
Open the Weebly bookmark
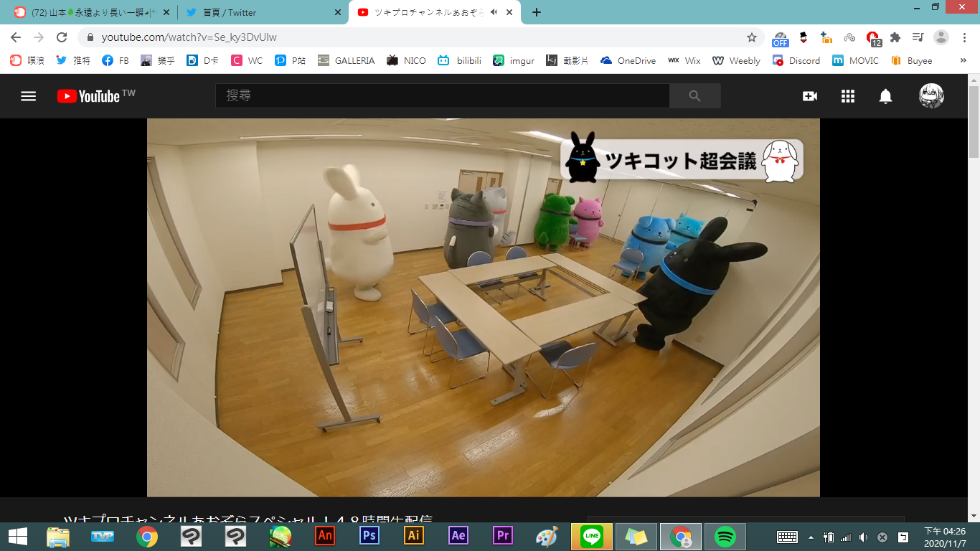coord(736,61)
